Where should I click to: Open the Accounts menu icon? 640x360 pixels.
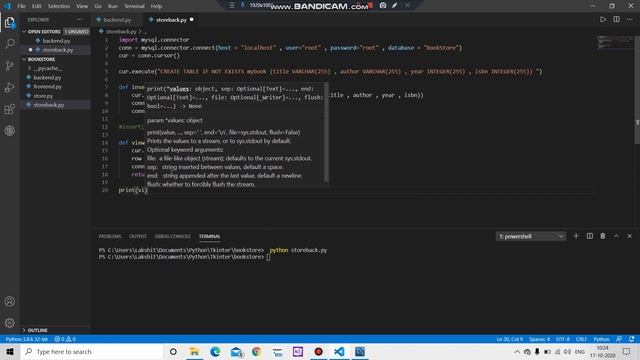[10, 301]
